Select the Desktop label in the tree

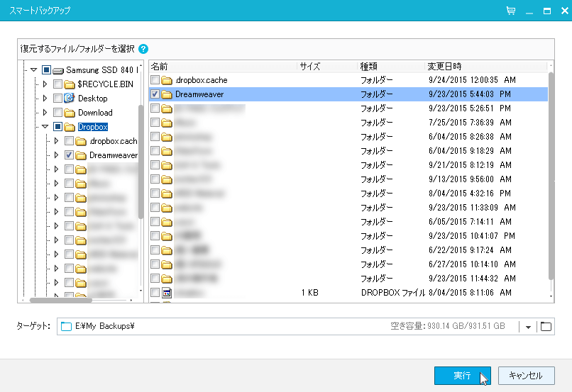pos(93,99)
